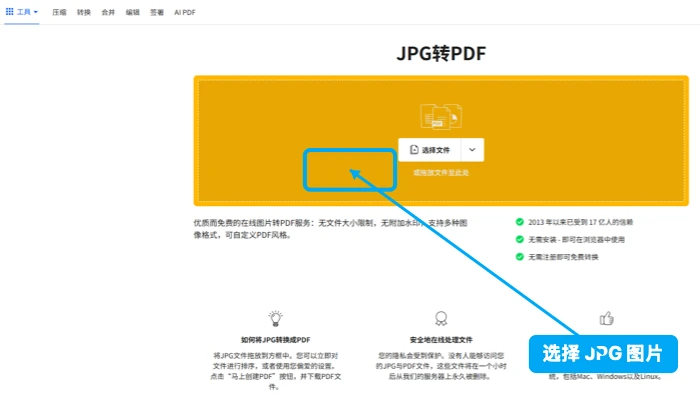Screen dimensions: 700x395
Task: Expand the dropdown arrow beside 选择文件
Action: [x=472, y=150]
